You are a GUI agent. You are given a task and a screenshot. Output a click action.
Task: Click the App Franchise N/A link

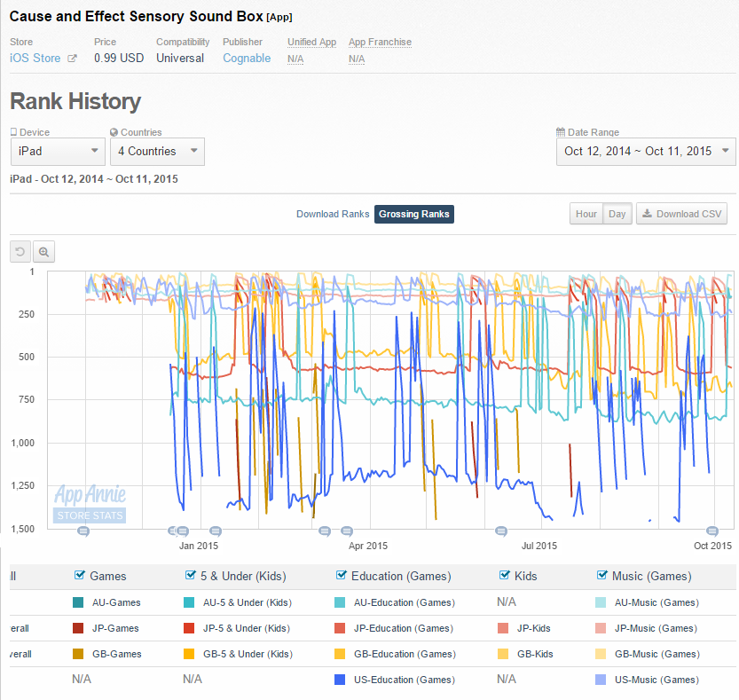tap(357, 59)
